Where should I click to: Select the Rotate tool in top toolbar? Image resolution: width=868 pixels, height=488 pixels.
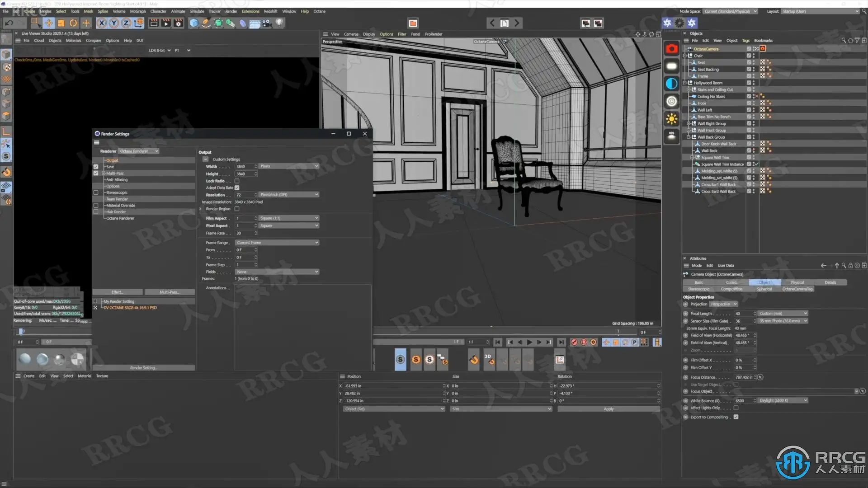click(x=73, y=23)
